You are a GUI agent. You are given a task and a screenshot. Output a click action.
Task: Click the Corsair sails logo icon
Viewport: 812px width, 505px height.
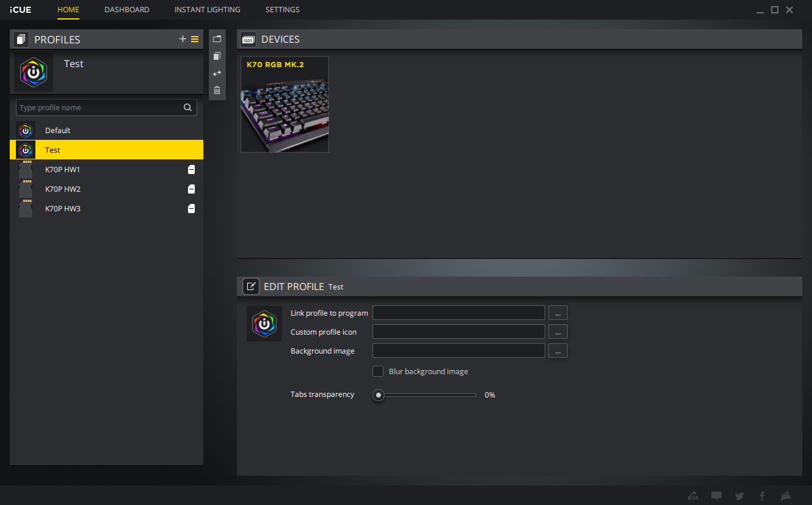click(786, 496)
